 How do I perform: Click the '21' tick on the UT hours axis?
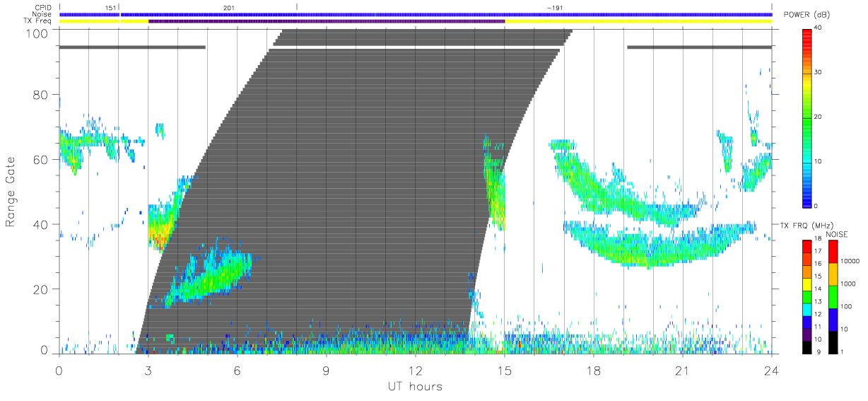682,370
